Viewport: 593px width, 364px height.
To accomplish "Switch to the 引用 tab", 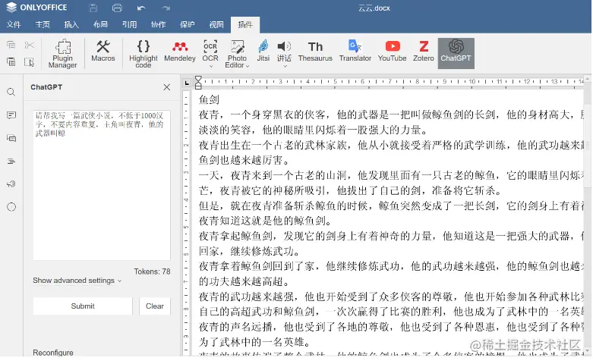I will (x=129, y=24).
